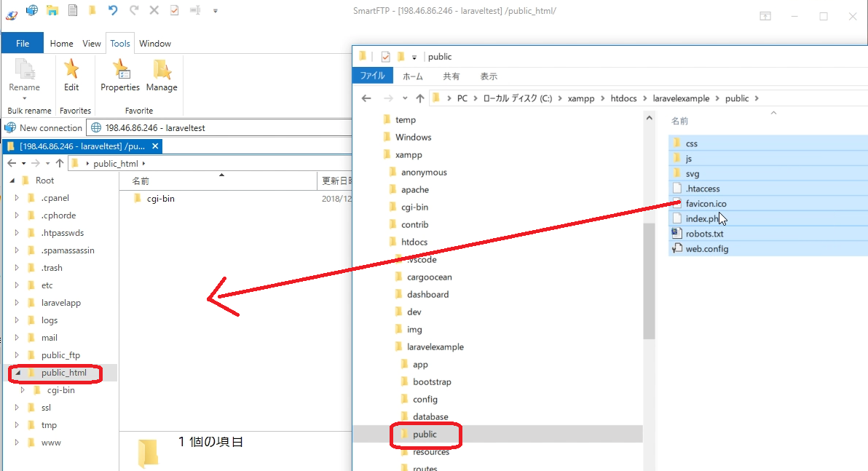The height and width of the screenshot is (471, 868).
Task: Click the X cancel icon in quick access toolbar
Action: pyautogui.click(x=154, y=10)
